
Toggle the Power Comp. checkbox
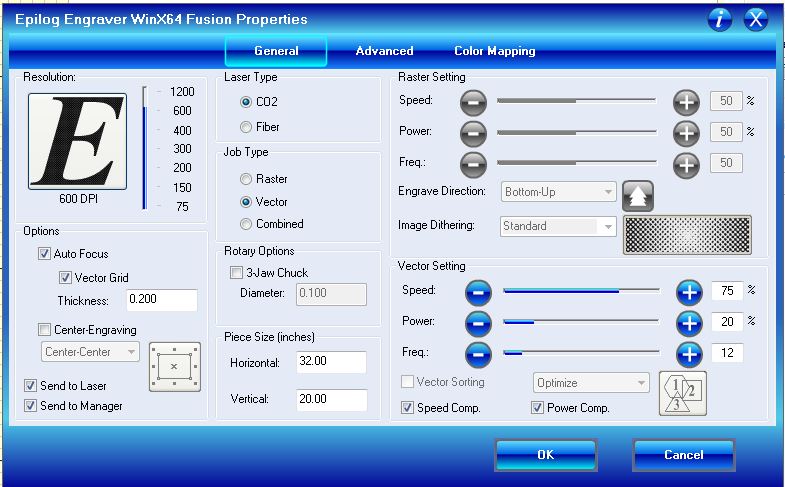tap(537, 407)
